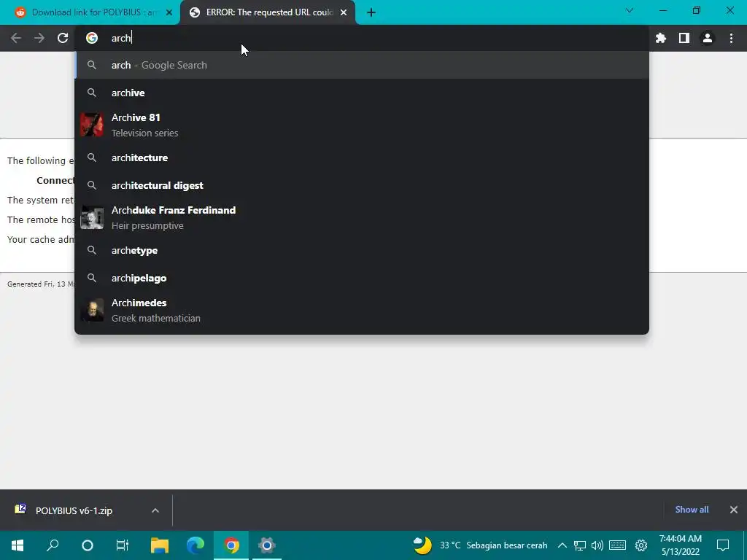This screenshot has width=747, height=560.
Task: Open Chrome's three-dot menu
Action: pyautogui.click(x=731, y=38)
